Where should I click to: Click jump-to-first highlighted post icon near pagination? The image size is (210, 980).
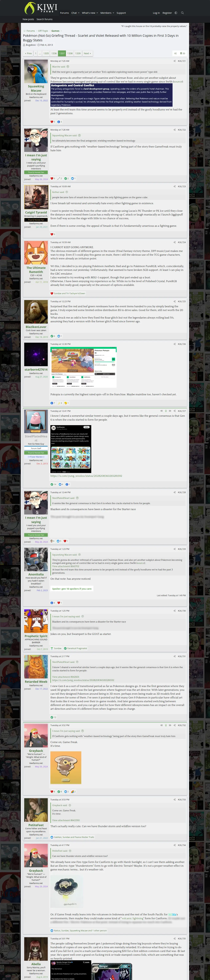coord(175,53)
